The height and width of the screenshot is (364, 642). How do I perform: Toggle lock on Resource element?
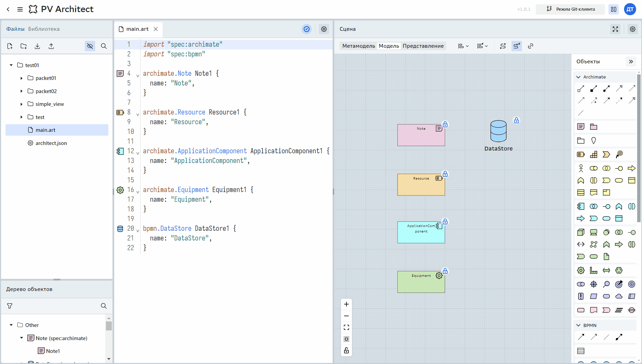click(x=445, y=174)
